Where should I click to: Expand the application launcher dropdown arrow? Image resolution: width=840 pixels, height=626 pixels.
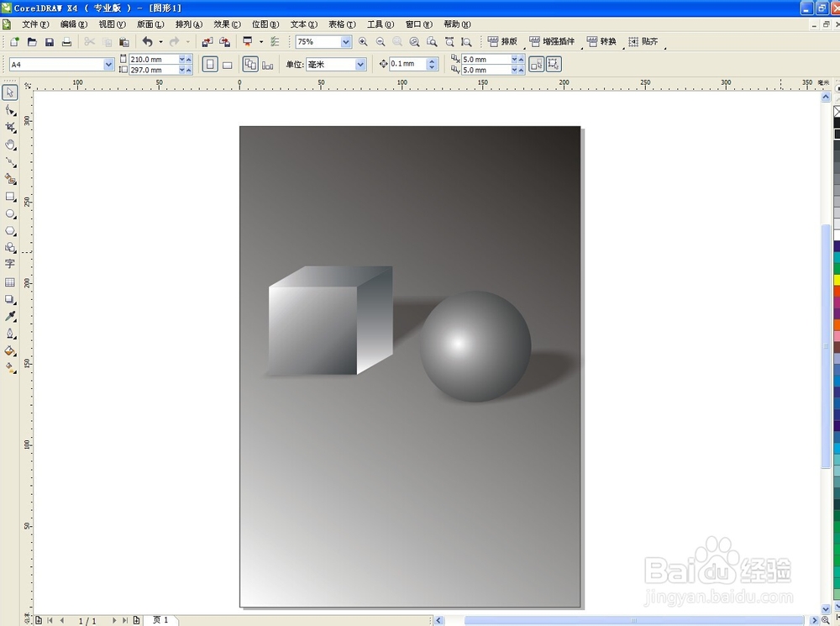[261, 41]
